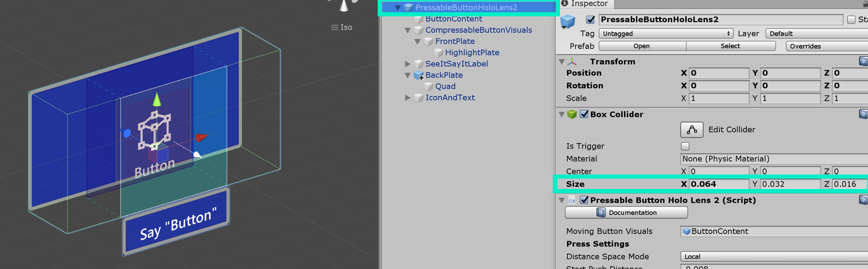Collapse BackPlate tree node
Image resolution: width=868 pixels, height=269 pixels.
[408, 75]
